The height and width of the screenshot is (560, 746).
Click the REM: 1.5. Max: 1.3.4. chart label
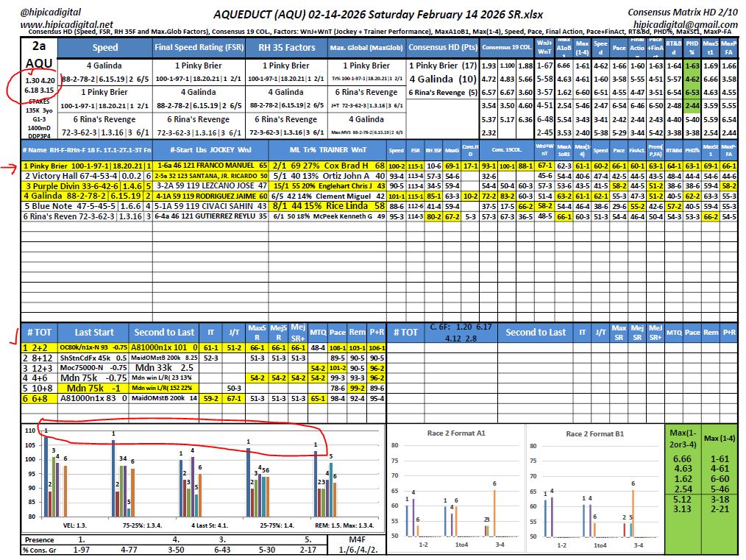pos(344,525)
